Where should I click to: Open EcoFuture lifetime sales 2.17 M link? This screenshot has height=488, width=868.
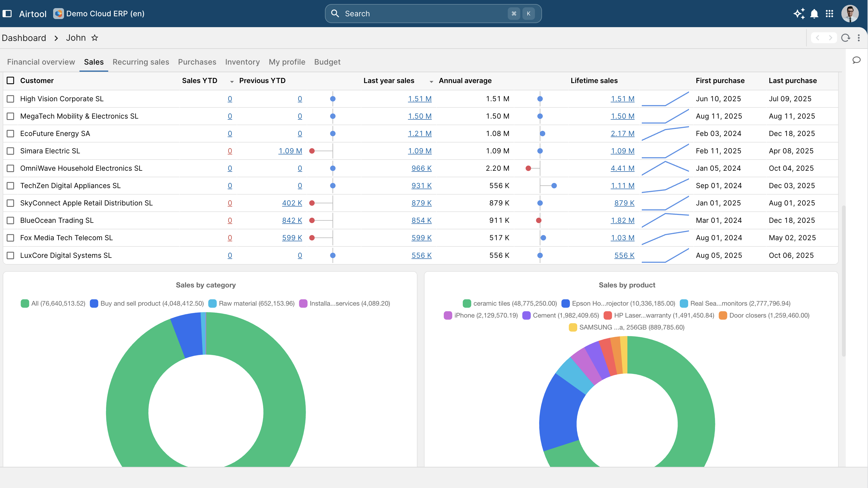[623, 134]
